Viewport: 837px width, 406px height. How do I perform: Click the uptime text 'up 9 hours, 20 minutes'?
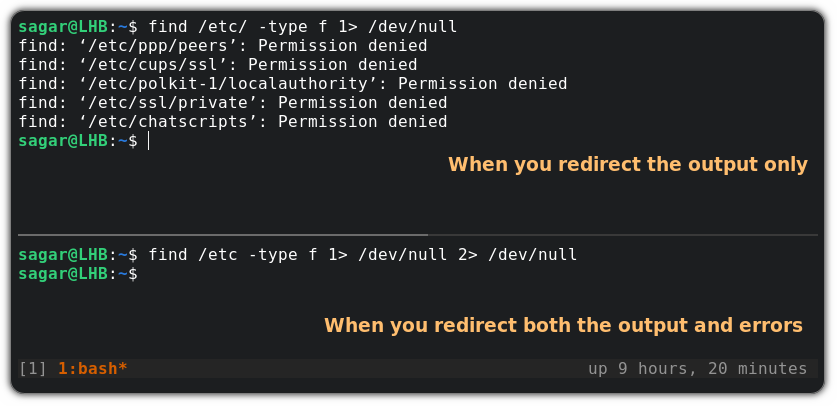(x=698, y=369)
